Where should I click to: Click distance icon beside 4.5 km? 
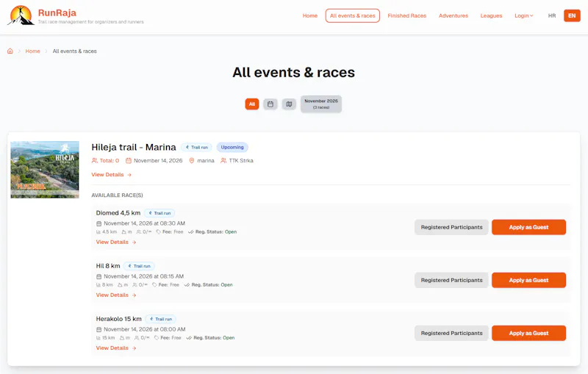coord(98,232)
